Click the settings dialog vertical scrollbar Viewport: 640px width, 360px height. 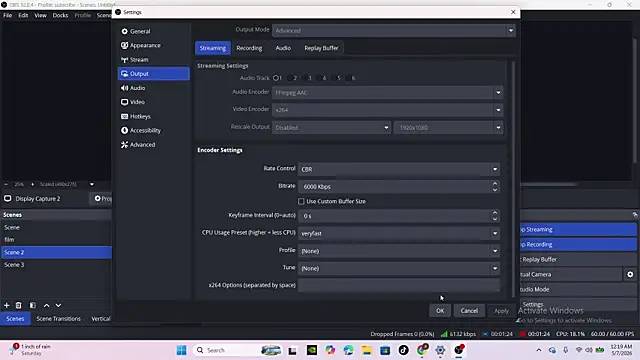coord(513,180)
